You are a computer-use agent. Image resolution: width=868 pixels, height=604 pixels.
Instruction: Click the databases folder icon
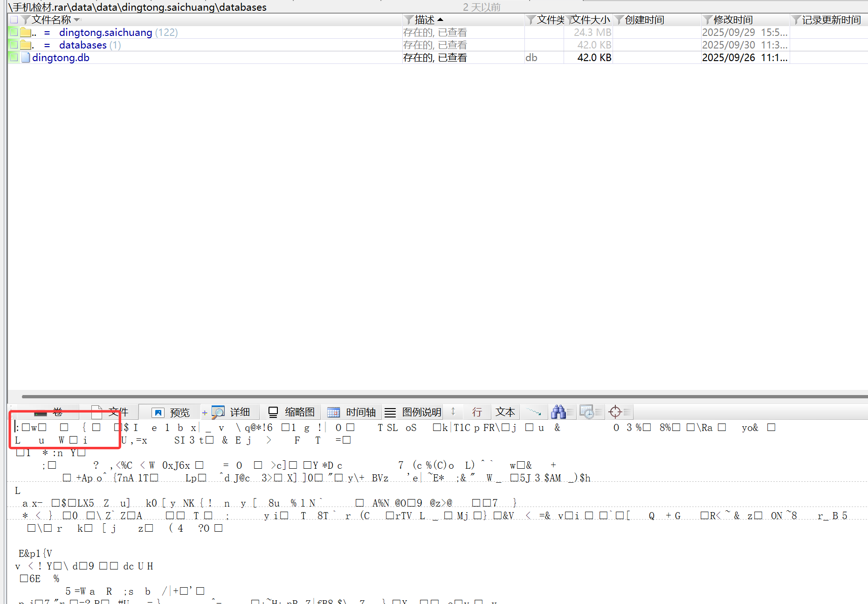[x=26, y=45]
